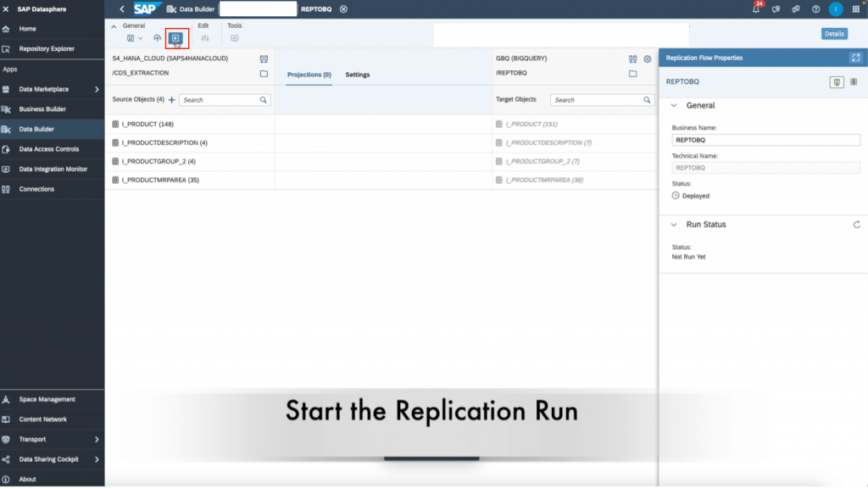Open the Edit section settings icon
Viewport: 868px width, 489px height.
[205, 38]
